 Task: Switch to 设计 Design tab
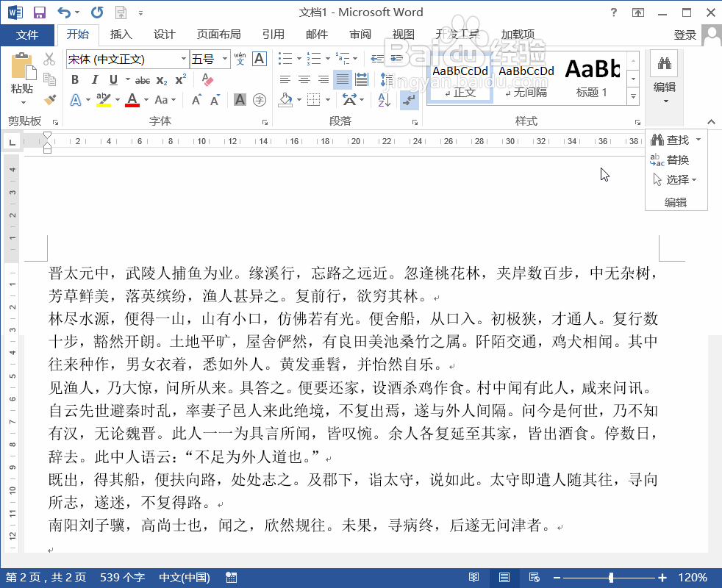[165, 35]
